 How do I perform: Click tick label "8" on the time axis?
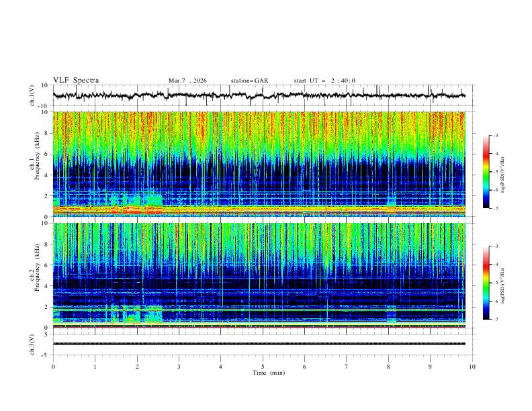[x=388, y=367]
